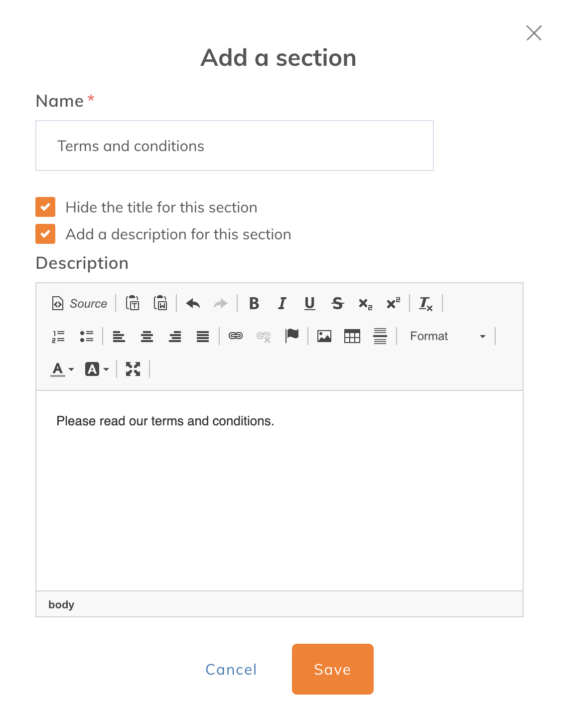Cancel adding the section
561x728 pixels.
click(231, 669)
